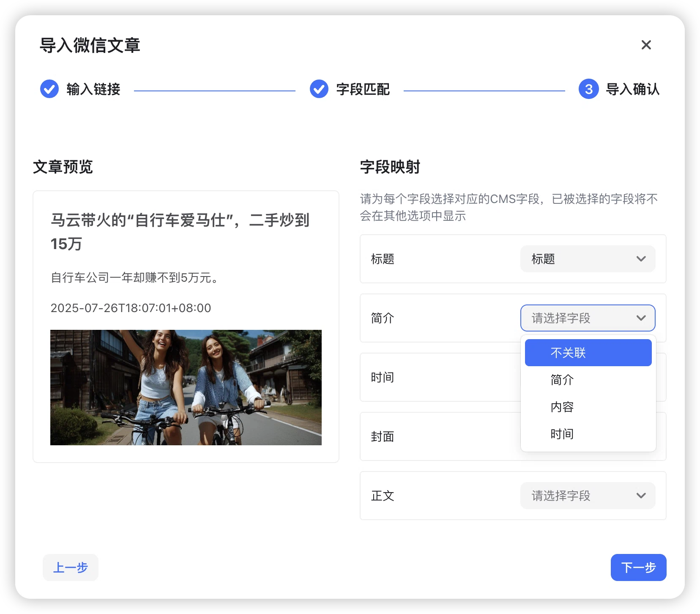Click the 字段映射 heading
This screenshot has height=614, width=700.
pyautogui.click(x=390, y=167)
